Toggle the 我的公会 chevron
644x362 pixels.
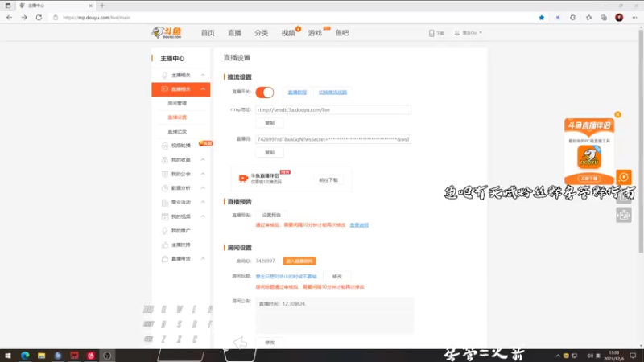click(203, 174)
